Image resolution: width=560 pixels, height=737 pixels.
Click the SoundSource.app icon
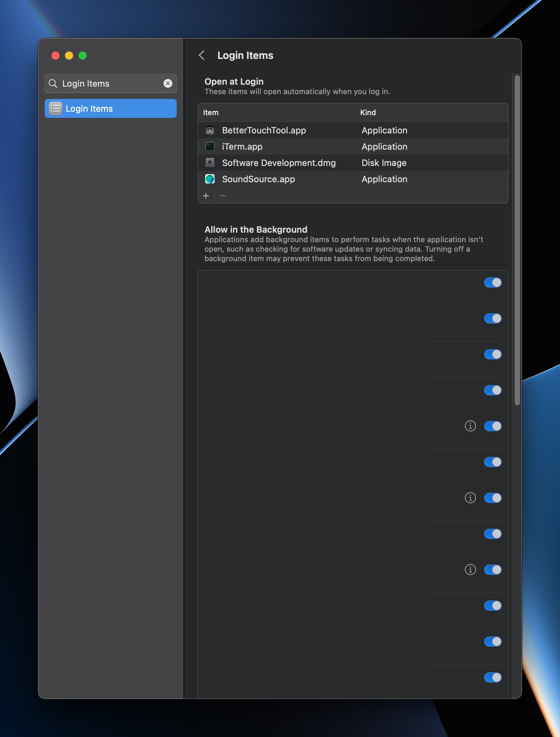tap(210, 179)
